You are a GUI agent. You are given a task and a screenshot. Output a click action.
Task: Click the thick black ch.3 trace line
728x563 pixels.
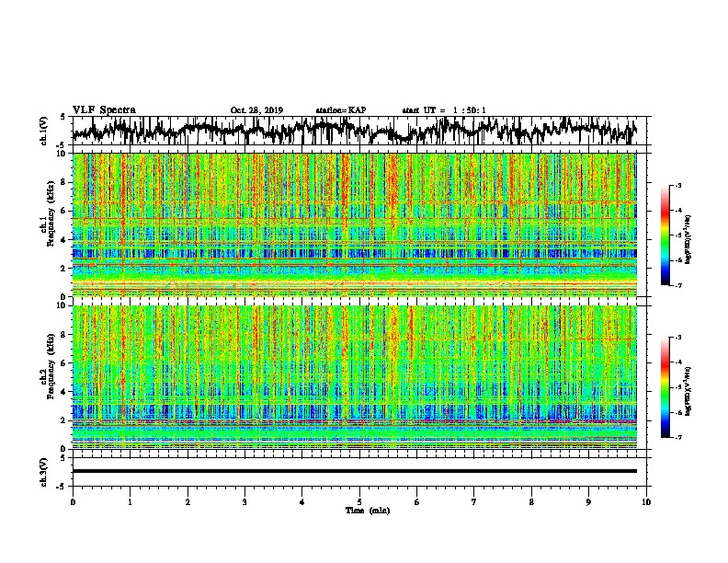pos(355,471)
